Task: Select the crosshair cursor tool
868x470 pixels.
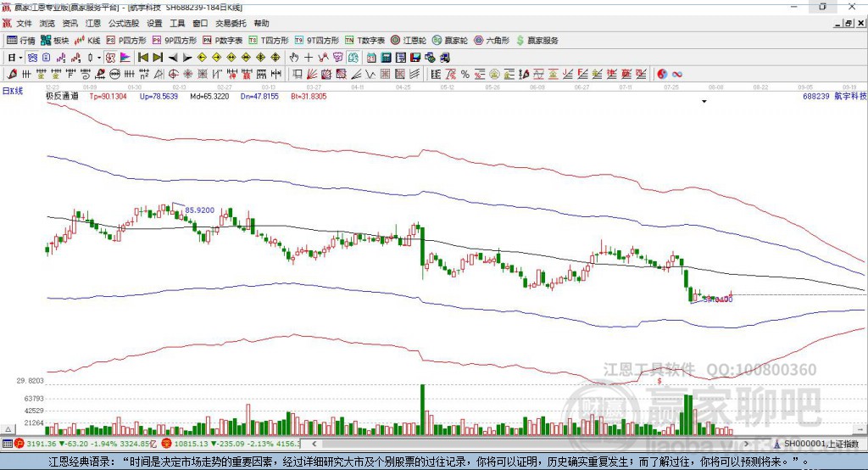Action: (309, 57)
